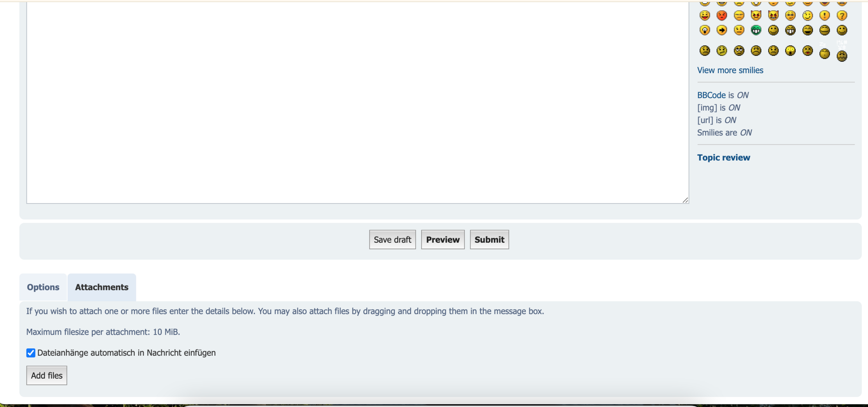This screenshot has height=407, width=868.
Task: Insert the green grinning smiley
Action: tap(756, 30)
